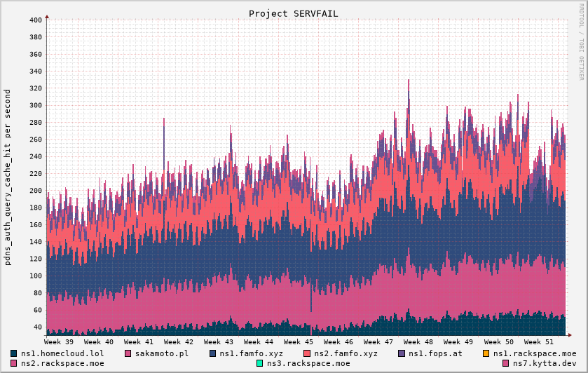Select the ns3.rackspace.moe legend label

point(308,363)
